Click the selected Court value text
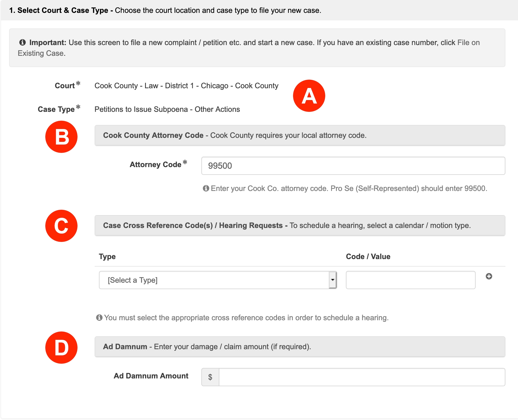The image size is (518, 420). pyautogui.click(x=186, y=86)
